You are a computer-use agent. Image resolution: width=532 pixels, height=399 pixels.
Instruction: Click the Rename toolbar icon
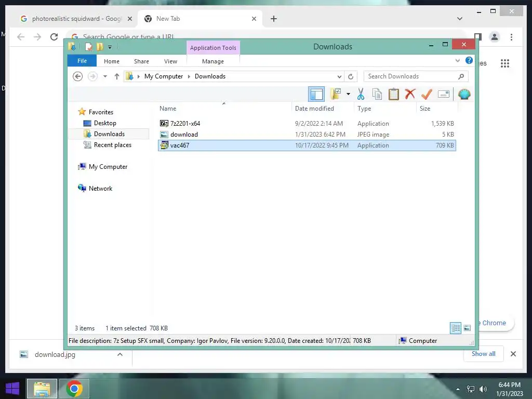444,94
